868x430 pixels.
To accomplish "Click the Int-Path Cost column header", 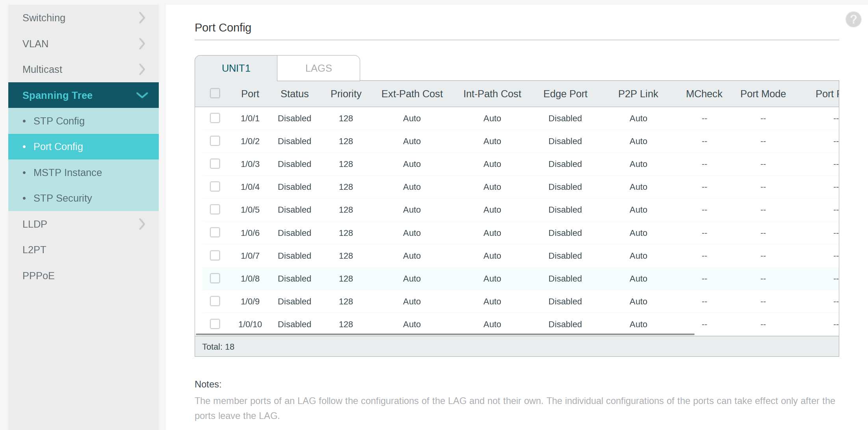I will pyautogui.click(x=492, y=94).
